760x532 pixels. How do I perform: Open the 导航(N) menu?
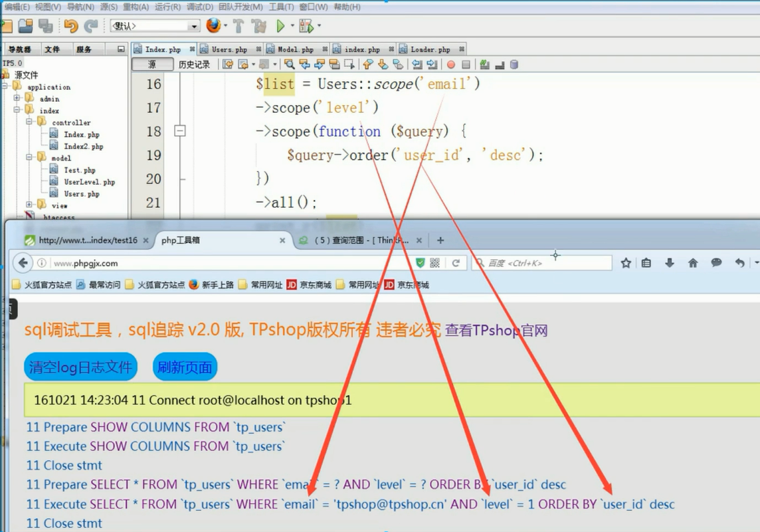(80, 7)
